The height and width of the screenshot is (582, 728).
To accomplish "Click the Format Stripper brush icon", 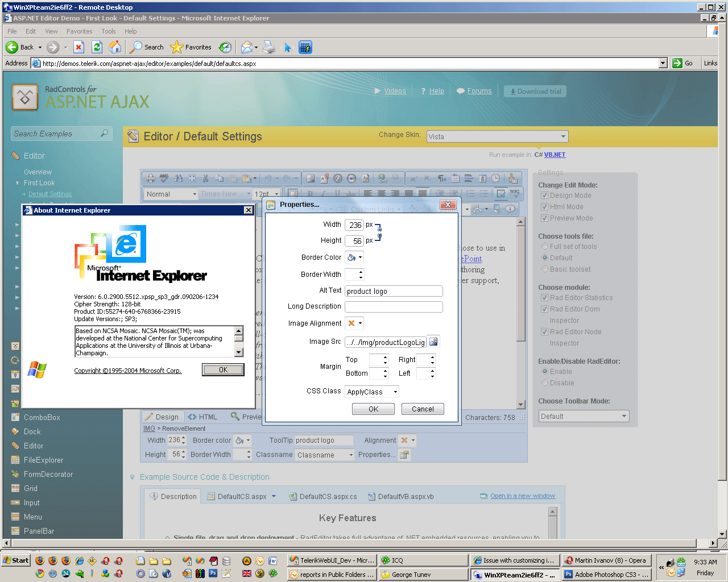I will pos(513,178).
